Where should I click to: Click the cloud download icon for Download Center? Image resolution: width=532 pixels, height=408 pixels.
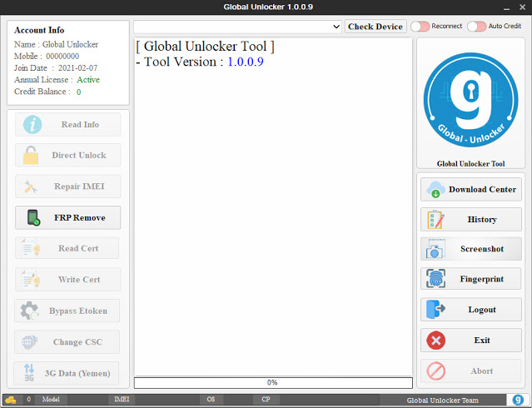pyautogui.click(x=435, y=189)
